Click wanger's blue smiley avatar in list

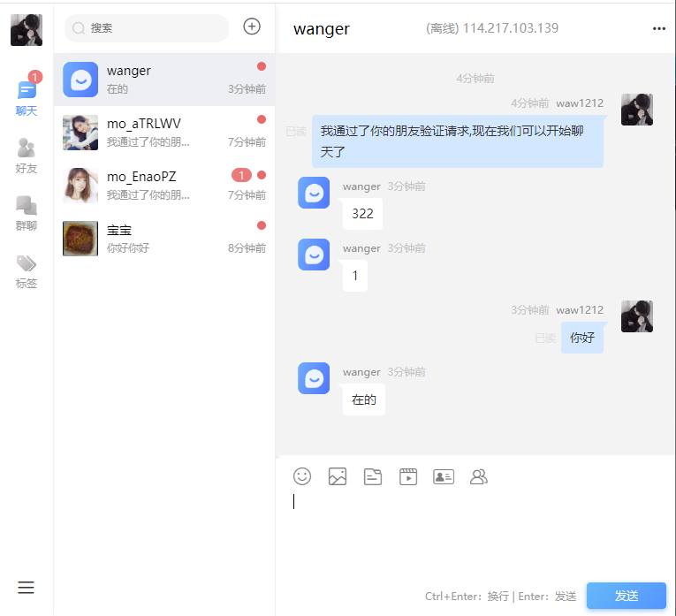click(80, 80)
